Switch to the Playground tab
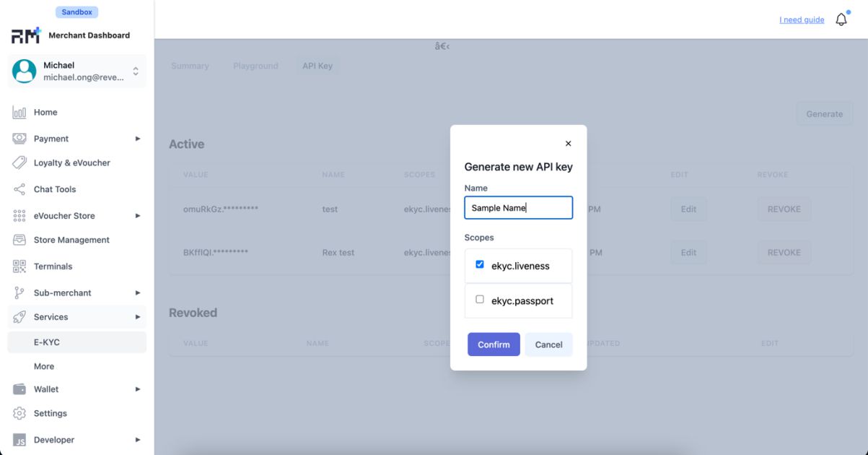The width and height of the screenshot is (868, 455). tap(255, 66)
